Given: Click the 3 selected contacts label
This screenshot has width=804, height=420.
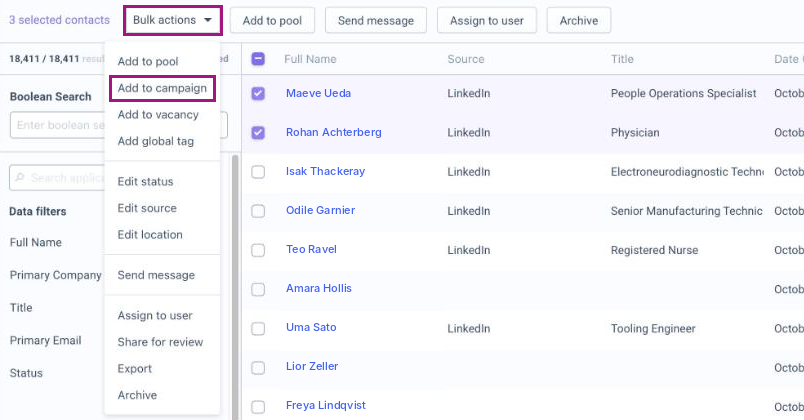Looking at the screenshot, I should coord(59,20).
